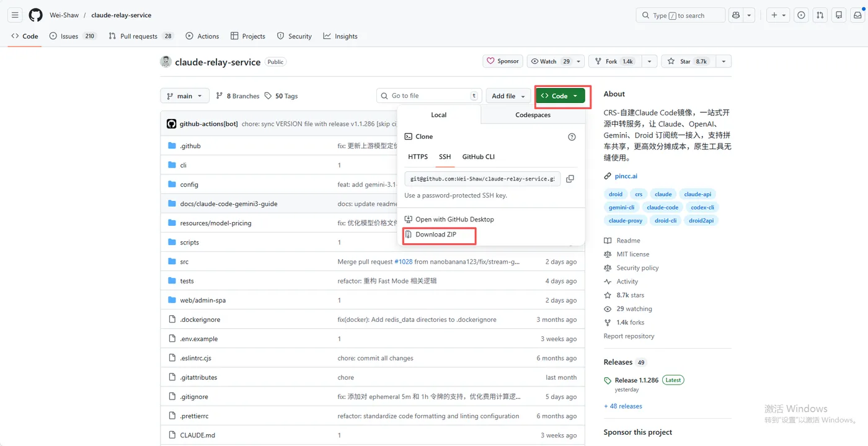The image size is (868, 446).
Task: Click the claude-code topic tag
Action: click(662, 207)
